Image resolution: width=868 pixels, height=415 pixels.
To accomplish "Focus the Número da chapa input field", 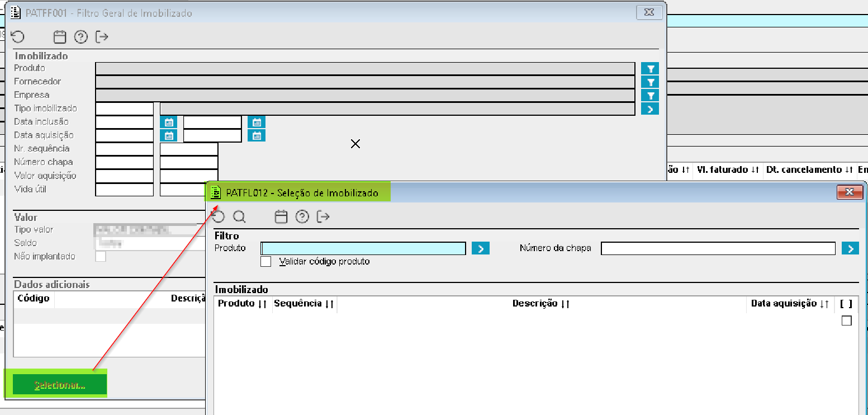I will pyautogui.click(x=718, y=248).
